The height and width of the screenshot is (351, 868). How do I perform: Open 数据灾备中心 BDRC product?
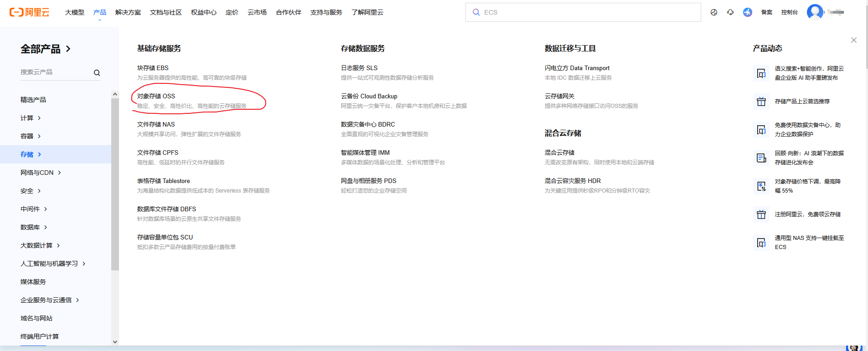click(368, 124)
